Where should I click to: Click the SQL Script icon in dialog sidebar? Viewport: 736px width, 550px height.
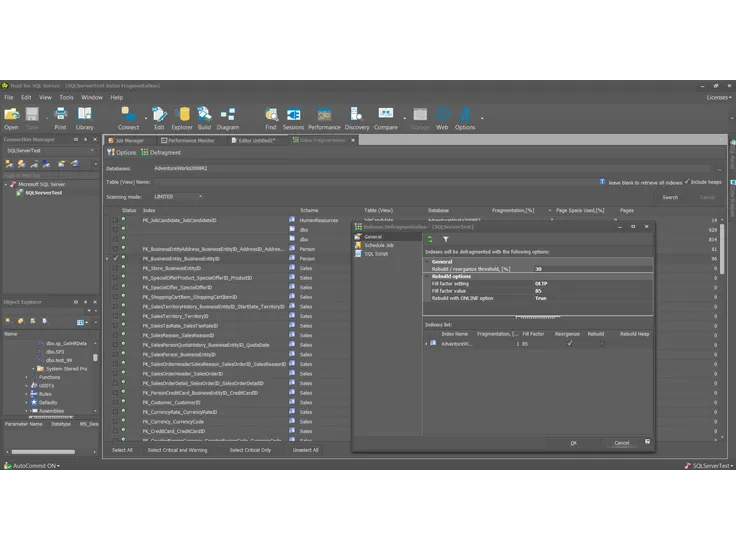[x=358, y=253]
